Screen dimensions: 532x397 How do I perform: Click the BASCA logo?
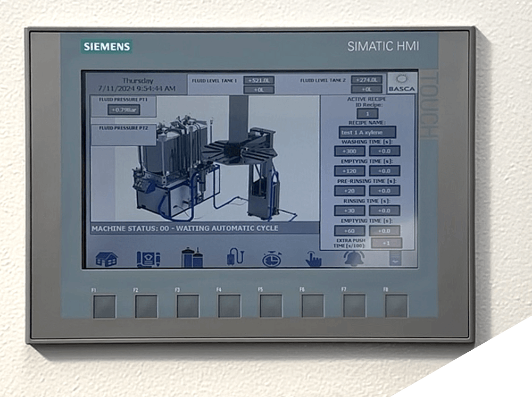(402, 83)
